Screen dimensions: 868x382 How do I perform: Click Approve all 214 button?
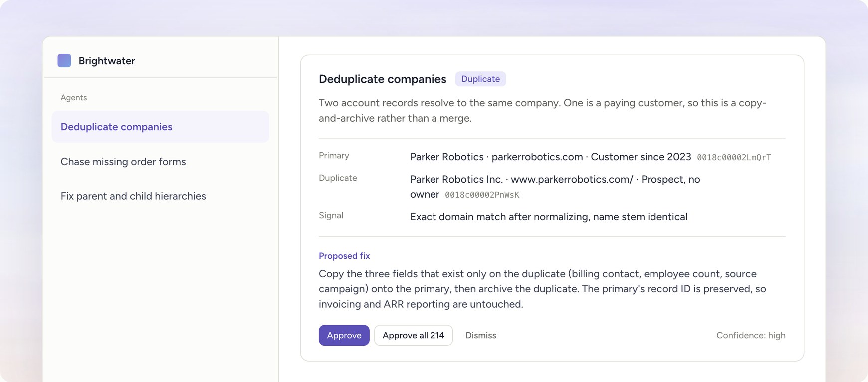pos(414,335)
